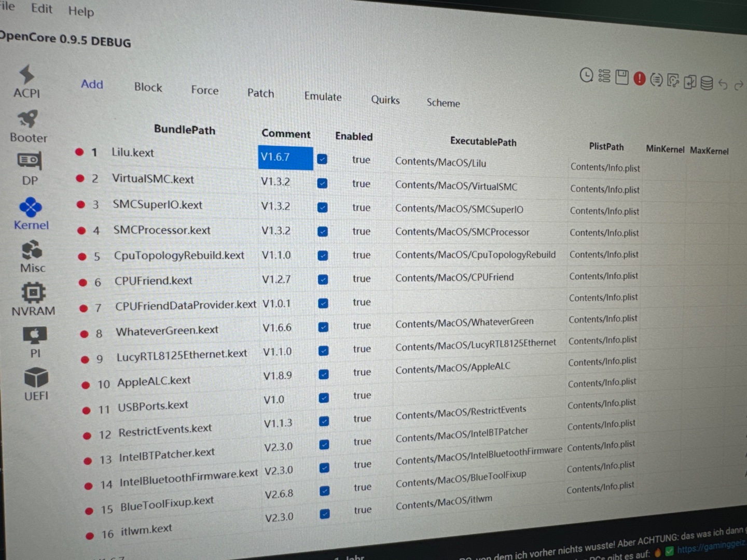
Task: Click the MaxKernel column header
Action: click(x=709, y=151)
